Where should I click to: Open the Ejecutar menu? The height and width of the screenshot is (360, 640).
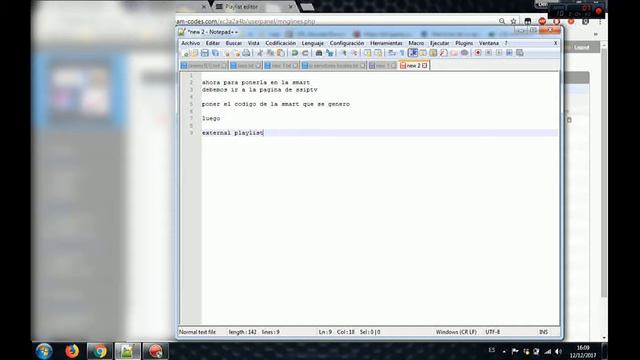(x=440, y=43)
